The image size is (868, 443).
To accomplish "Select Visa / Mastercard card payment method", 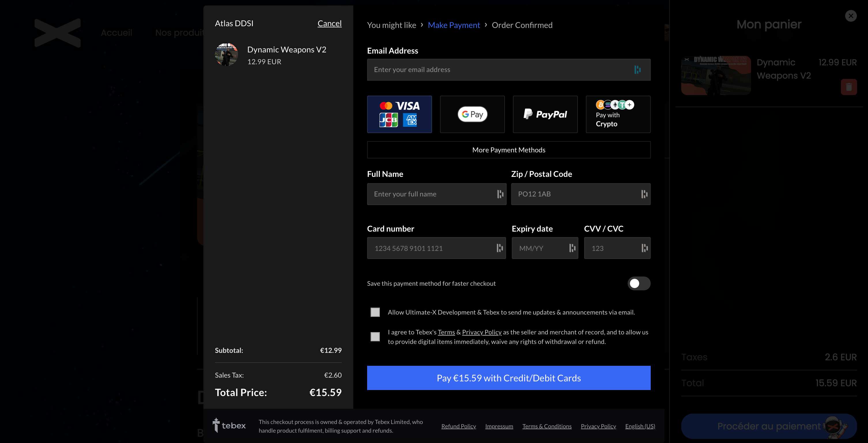I will 399,114.
